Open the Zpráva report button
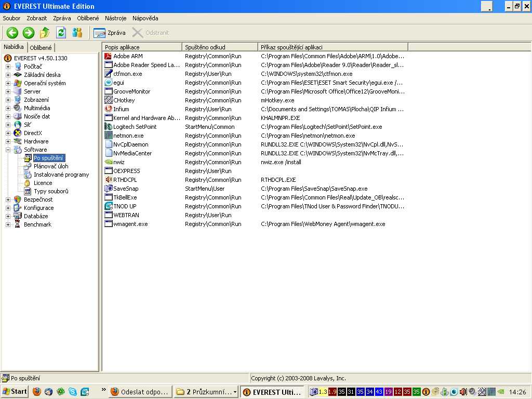 tap(110, 33)
